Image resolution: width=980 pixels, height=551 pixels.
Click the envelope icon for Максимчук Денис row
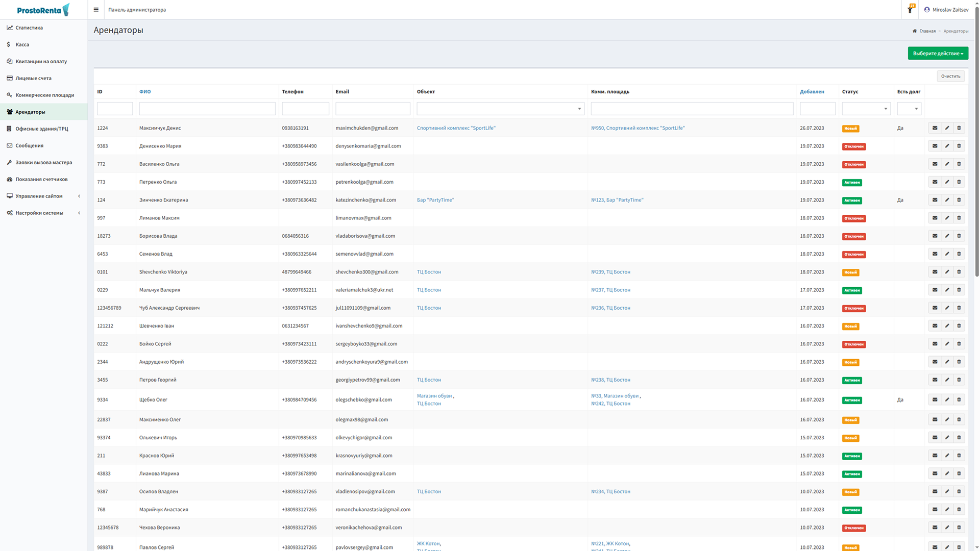(x=935, y=128)
